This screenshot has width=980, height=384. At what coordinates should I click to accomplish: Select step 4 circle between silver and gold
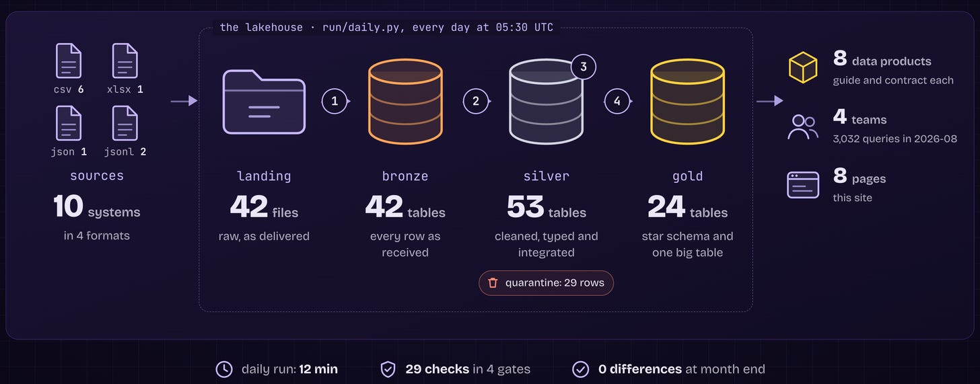pyautogui.click(x=617, y=102)
